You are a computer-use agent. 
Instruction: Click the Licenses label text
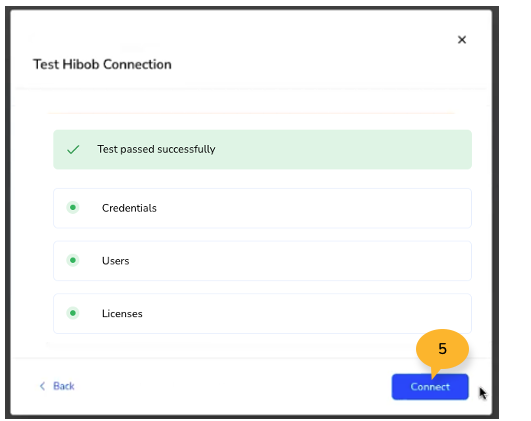coord(122,314)
